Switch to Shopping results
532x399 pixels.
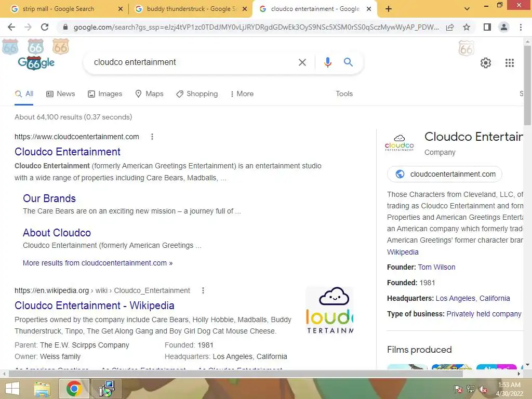pyautogui.click(x=197, y=94)
